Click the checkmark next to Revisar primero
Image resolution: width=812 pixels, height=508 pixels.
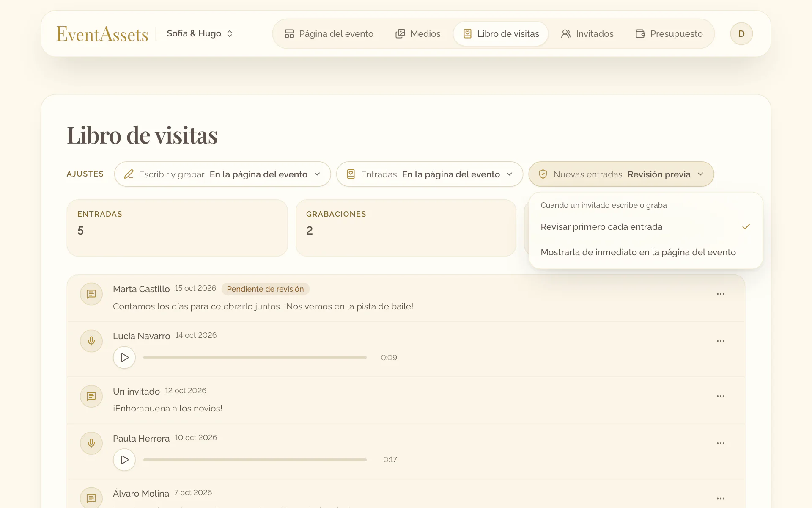tap(746, 226)
